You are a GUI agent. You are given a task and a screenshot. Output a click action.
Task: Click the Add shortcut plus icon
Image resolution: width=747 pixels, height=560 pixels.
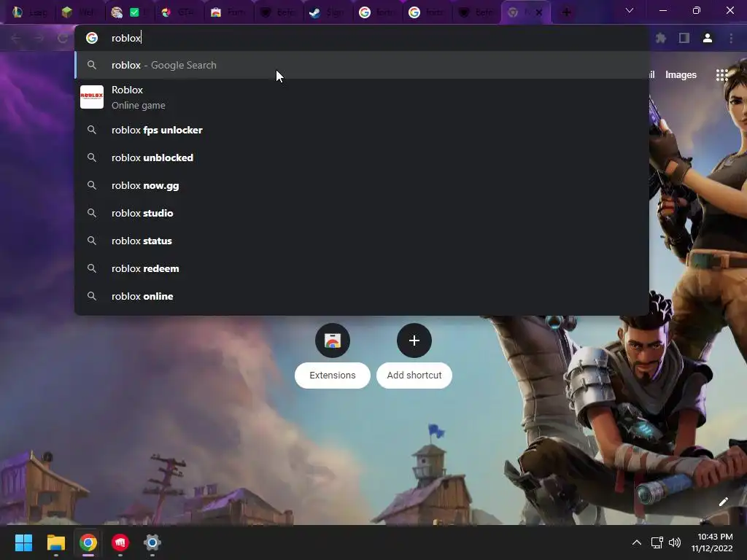[x=414, y=341]
